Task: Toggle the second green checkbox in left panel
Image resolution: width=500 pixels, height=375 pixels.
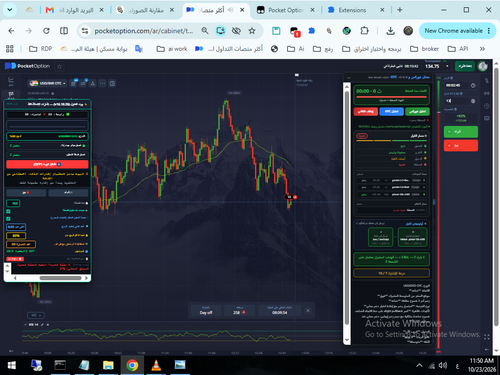Action: point(8,219)
